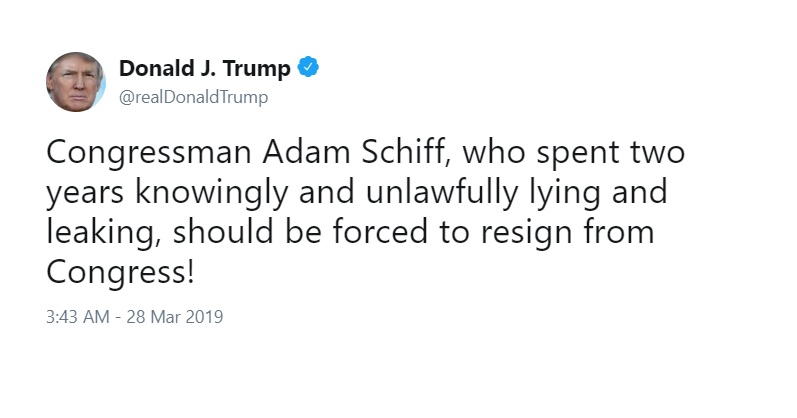
Task: Click the 3:43 AM time in timestamp
Action: [78, 317]
